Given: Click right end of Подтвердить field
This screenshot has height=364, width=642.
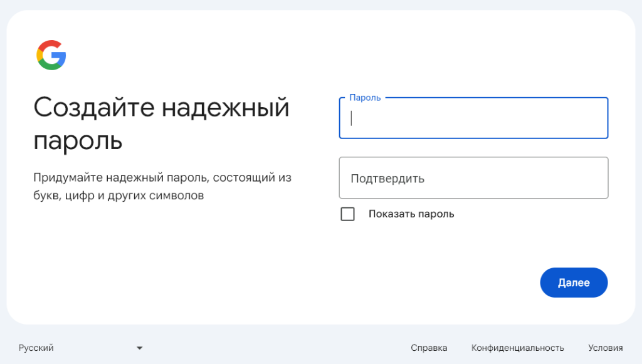Looking at the screenshot, I should [596, 178].
